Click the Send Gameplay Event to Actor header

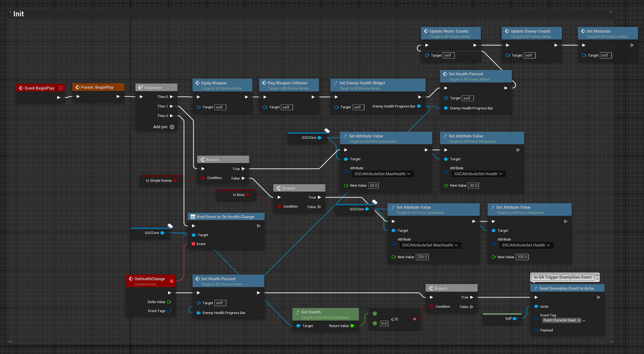tap(566, 288)
